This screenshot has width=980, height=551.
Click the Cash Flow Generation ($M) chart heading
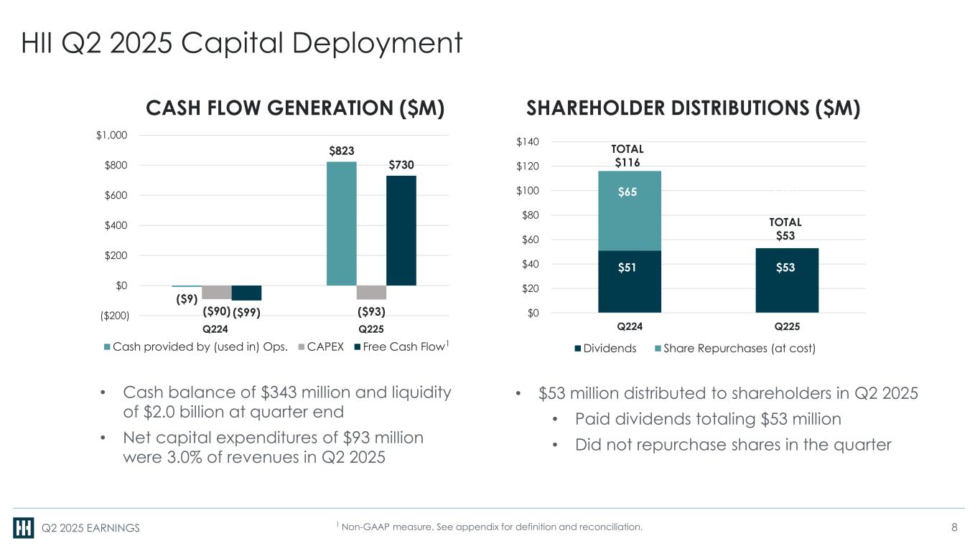pos(296,108)
